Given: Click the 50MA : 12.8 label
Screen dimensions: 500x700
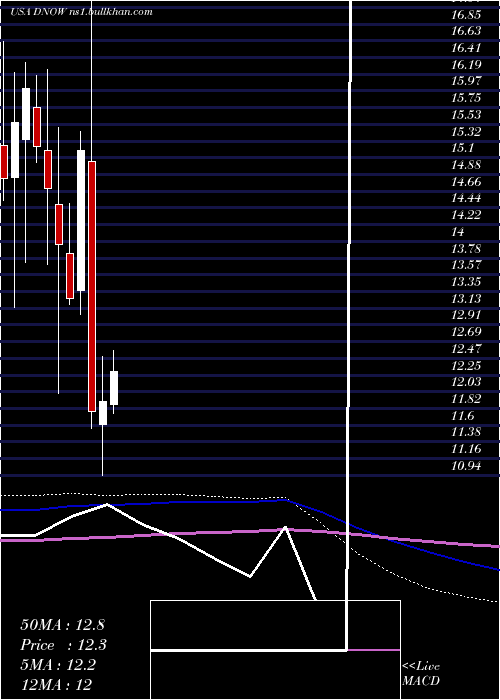Looking at the screenshot, I should [62, 625].
